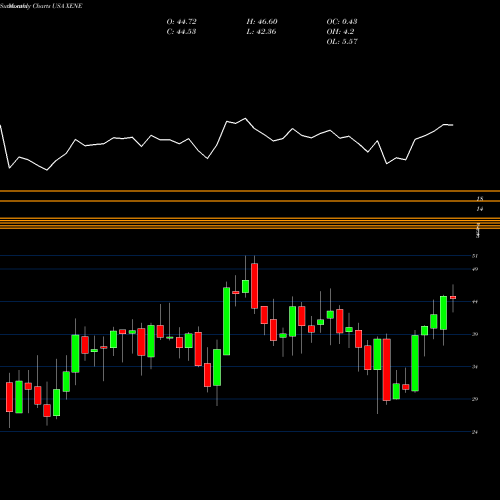
Task: Select the open price 'O: 44.72'
Action: click(181, 22)
